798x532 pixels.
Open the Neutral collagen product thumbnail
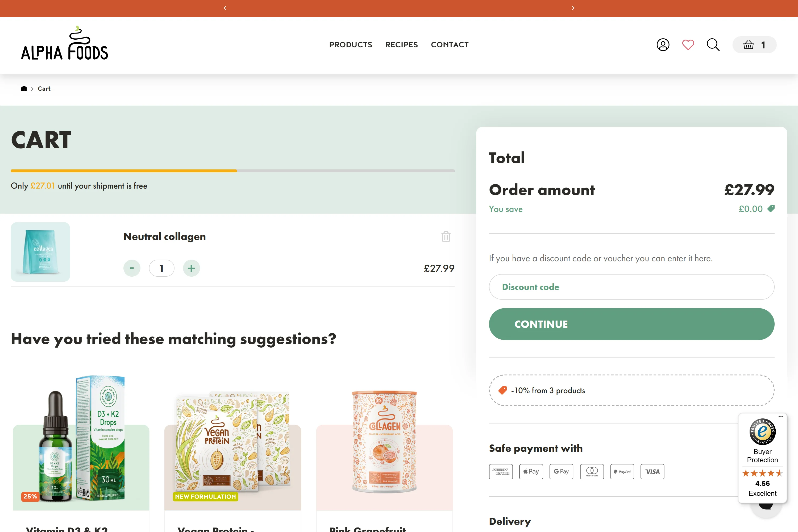pos(40,252)
